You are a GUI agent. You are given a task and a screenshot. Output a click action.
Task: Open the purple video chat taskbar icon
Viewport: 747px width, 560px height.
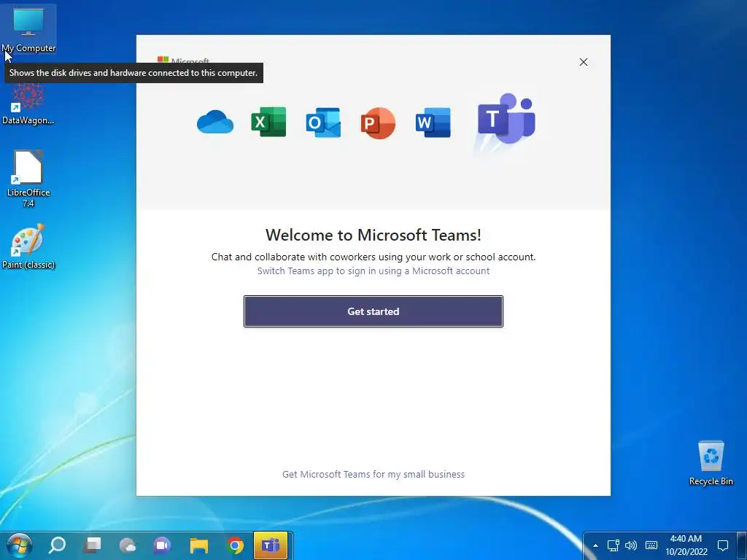162,545
